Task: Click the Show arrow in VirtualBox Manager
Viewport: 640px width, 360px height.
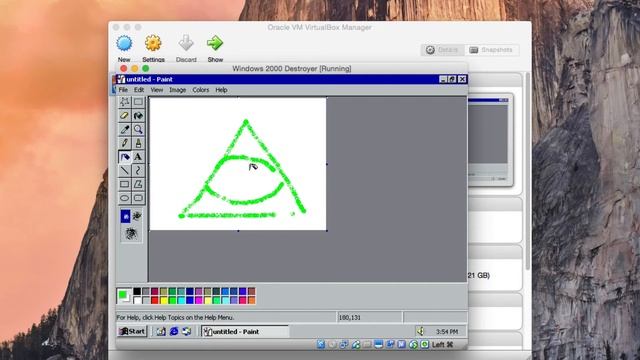Action: coord(215,49)
